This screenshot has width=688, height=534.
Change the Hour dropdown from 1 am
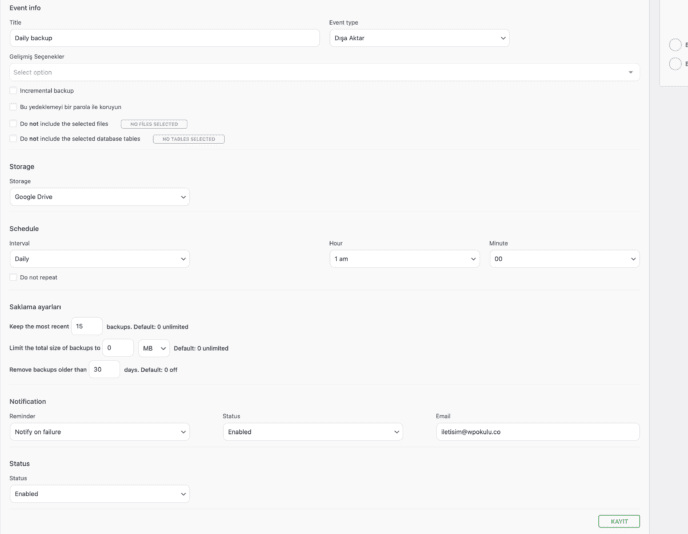coord(404,259)
